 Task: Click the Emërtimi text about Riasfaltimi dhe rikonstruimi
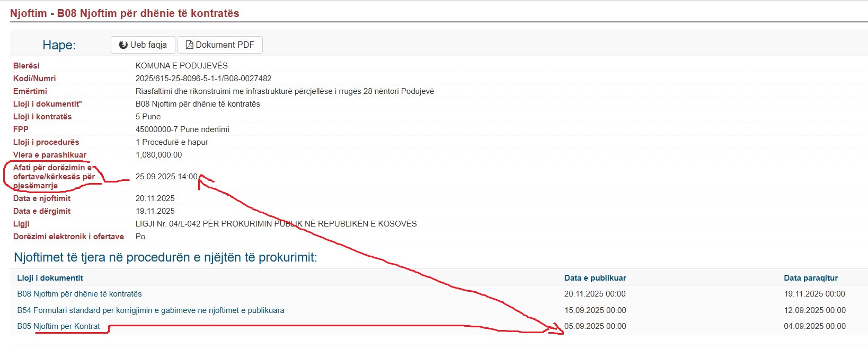[x=285, y=91]
